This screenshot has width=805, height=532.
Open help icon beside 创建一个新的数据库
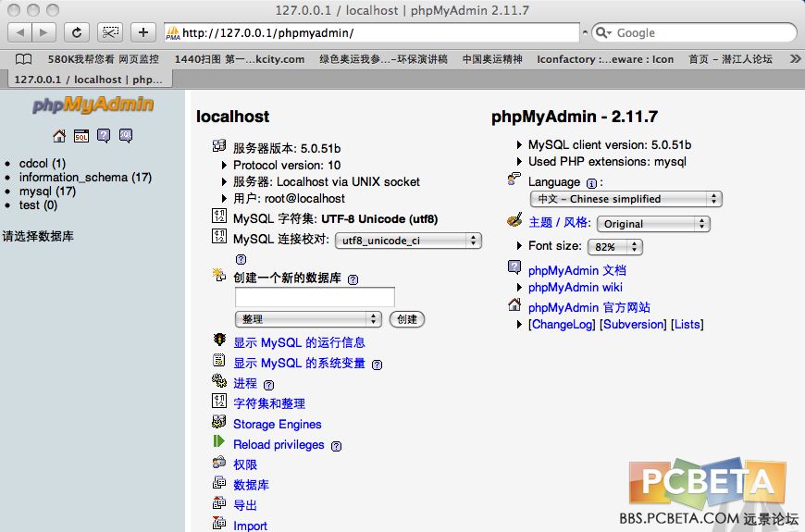pyautogui.click(x=353, y=279)
